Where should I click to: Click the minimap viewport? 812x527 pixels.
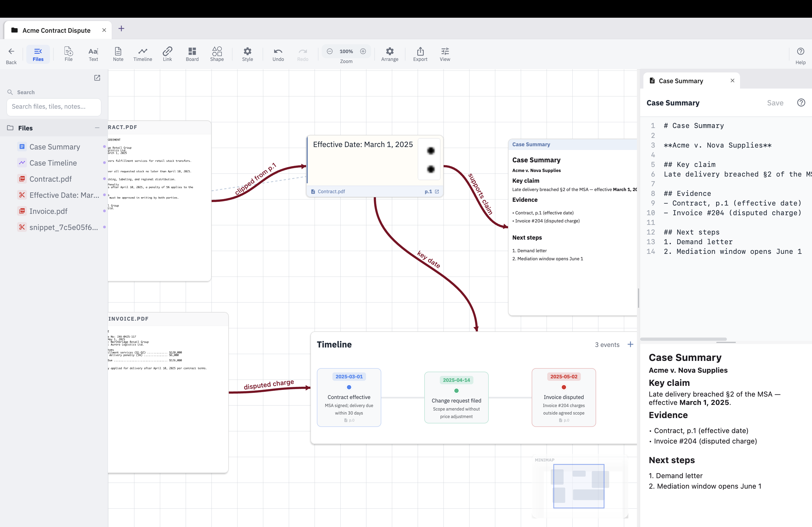pyautogui.click(x=579, y=486)
